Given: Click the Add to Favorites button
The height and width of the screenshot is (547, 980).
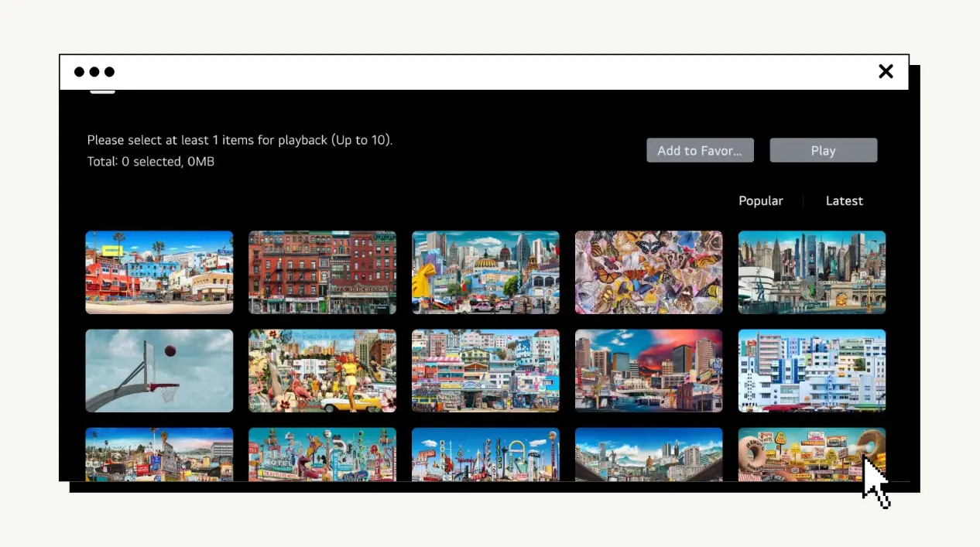Looking at the screenshot, I should (700, 151).
